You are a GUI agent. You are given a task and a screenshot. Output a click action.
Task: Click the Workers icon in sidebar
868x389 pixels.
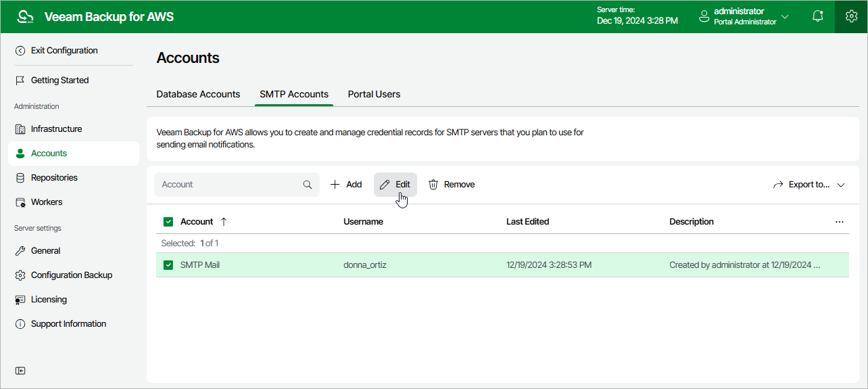click(20, 202)
